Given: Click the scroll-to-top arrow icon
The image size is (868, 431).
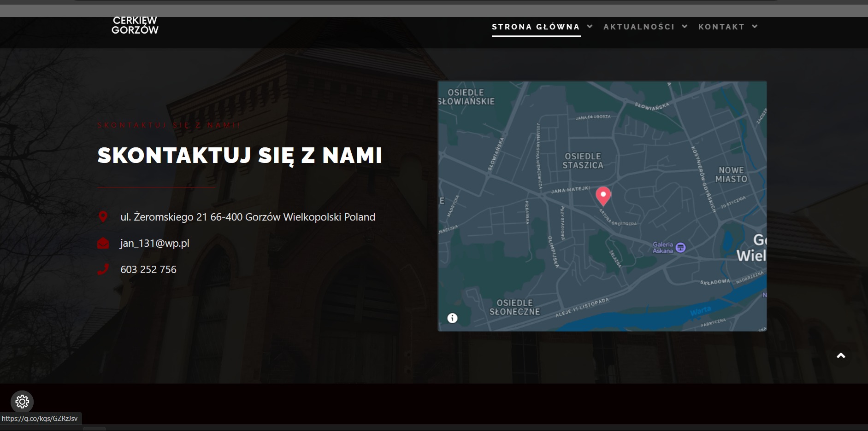Looking at the screenshot, I should [841, 355].
